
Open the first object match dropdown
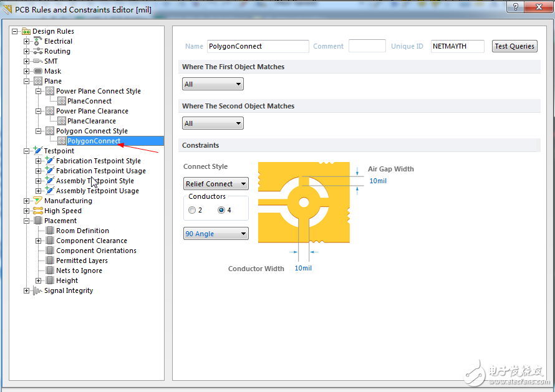pyautogui.click(x=213, y=84)
